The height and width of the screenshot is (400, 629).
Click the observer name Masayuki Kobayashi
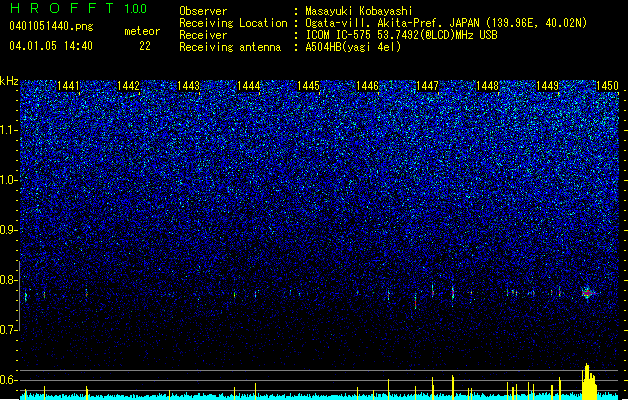pos(359,11)
